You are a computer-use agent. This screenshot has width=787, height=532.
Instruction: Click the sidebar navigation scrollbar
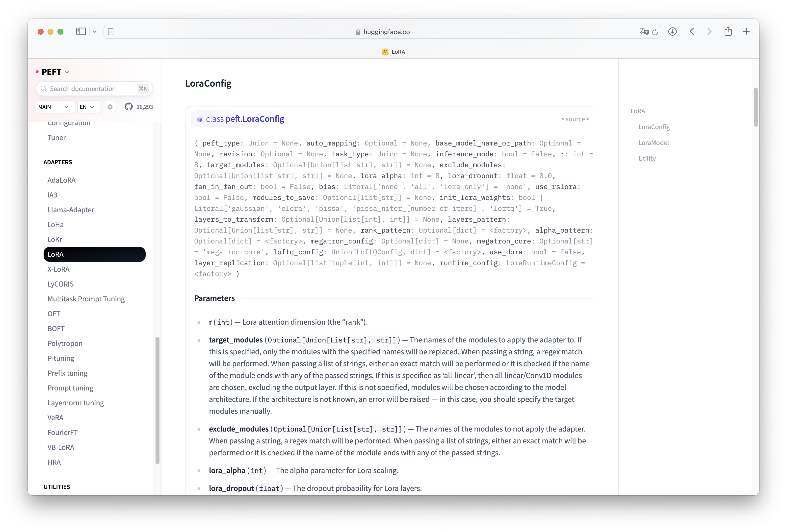[x=157, y=401]
